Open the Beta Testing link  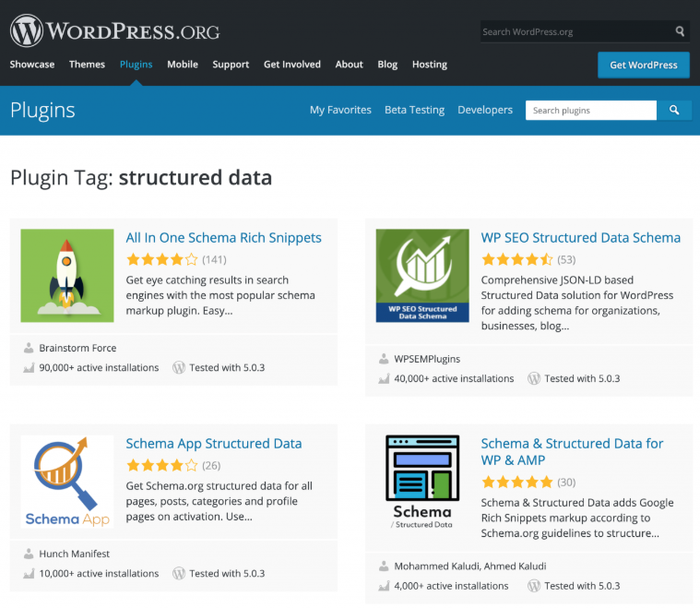click(x=415, y=110)
